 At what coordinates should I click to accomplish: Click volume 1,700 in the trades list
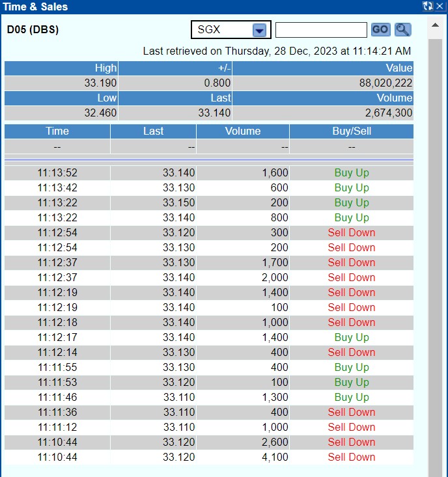[275, 262]
